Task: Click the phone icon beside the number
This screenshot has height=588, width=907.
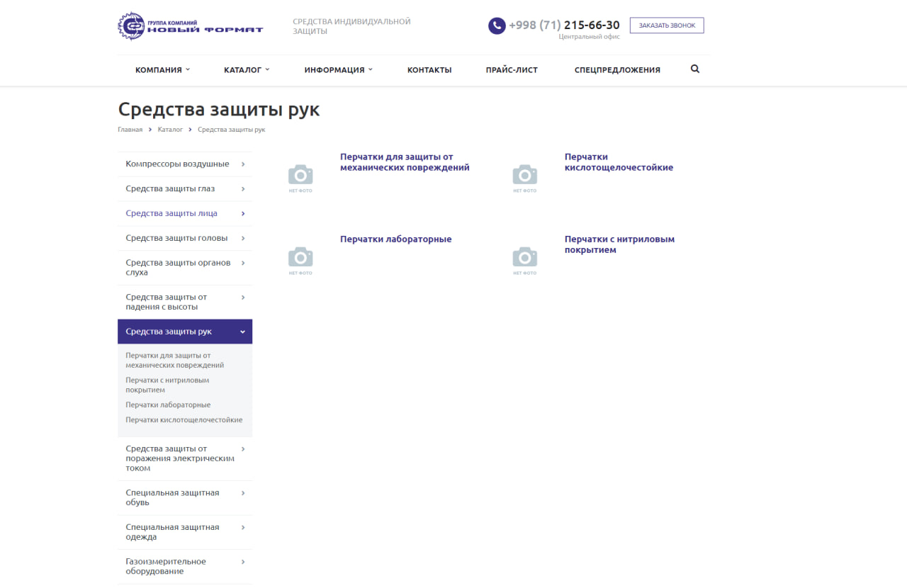Action: tap(497, 26)
